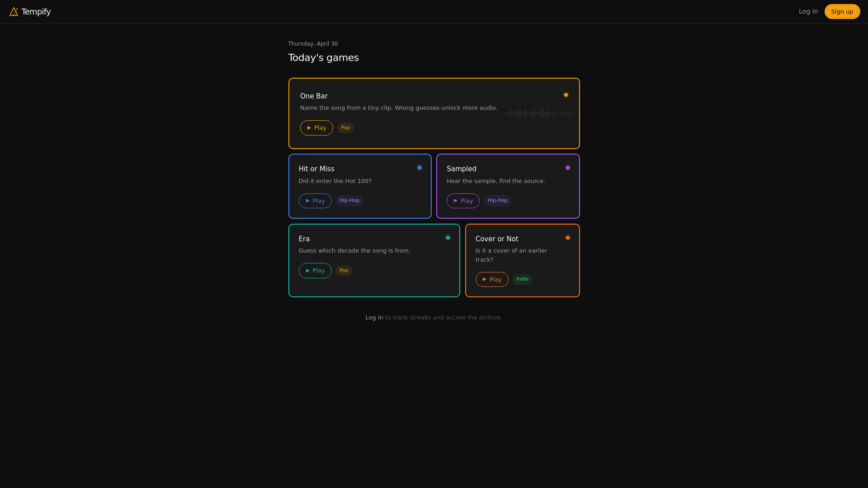Click 'Did it enter the Hot 100?' description

[x=335, y=181]
